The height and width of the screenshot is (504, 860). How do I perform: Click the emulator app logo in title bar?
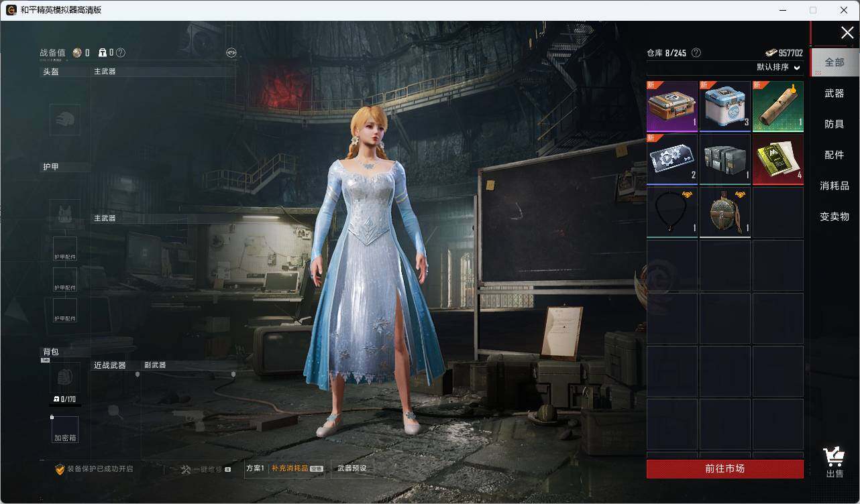point(11,10)
